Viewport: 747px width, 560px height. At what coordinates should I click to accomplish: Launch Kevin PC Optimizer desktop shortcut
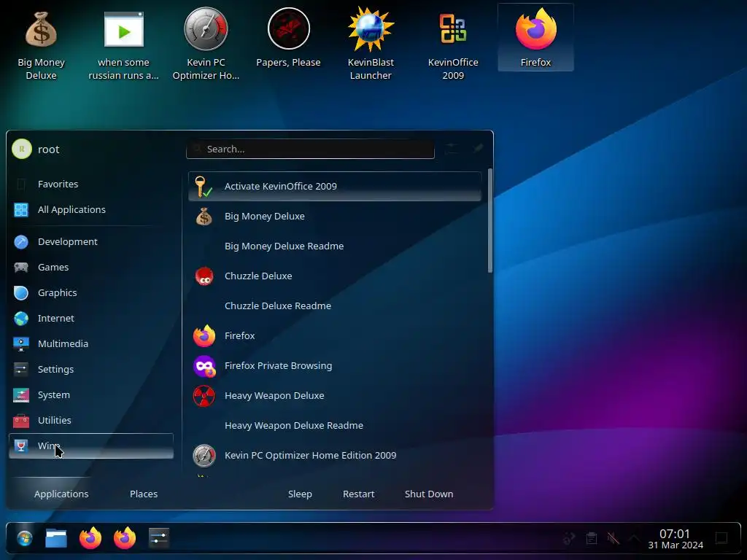[206, 44]
